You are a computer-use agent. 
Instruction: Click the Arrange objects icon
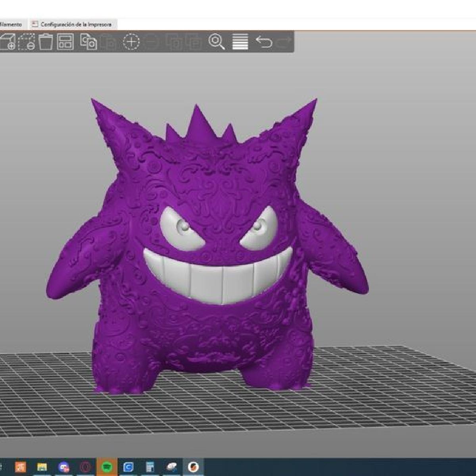(65, 42)
